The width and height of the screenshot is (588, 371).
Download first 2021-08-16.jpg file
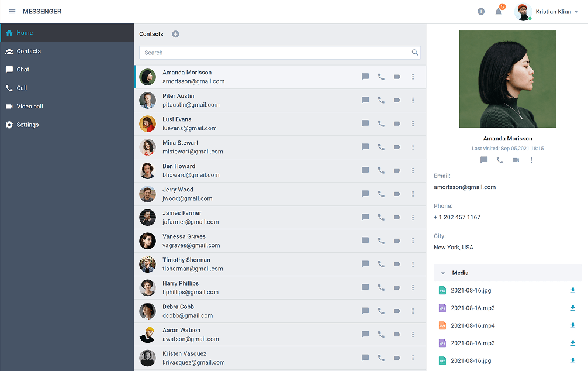click(x=573, y=290)
